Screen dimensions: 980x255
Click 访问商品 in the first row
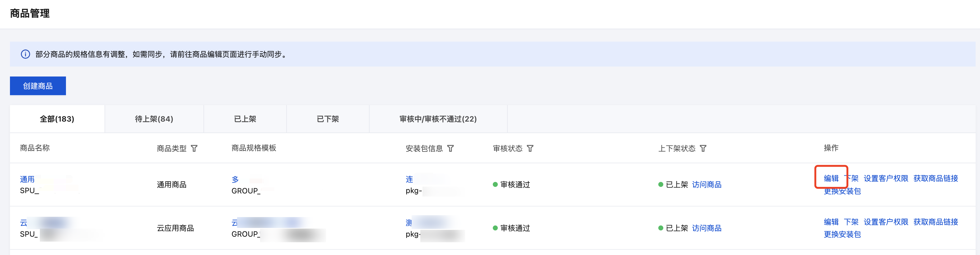[x=707, y=185]
